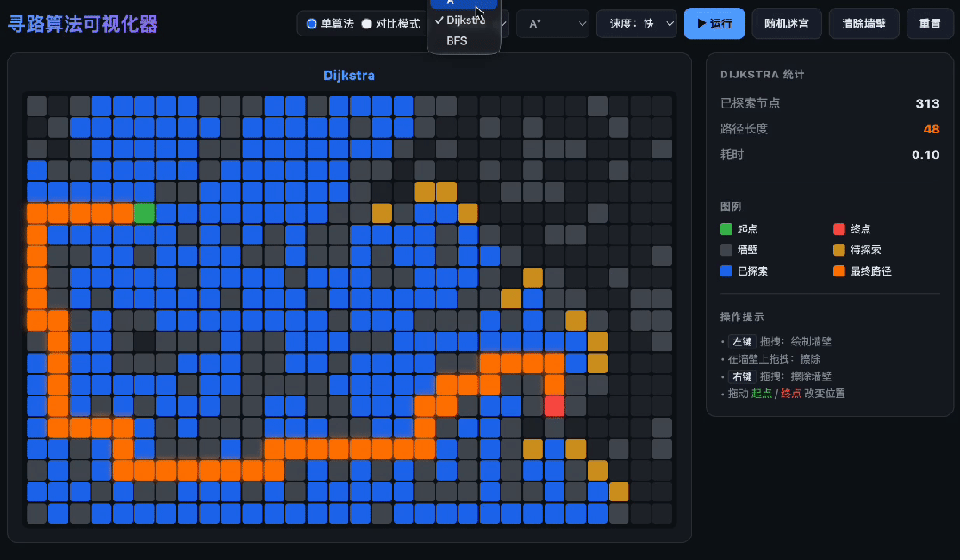Click the 随机迷宫 button
960x560 pixels.
coord(787,24)
